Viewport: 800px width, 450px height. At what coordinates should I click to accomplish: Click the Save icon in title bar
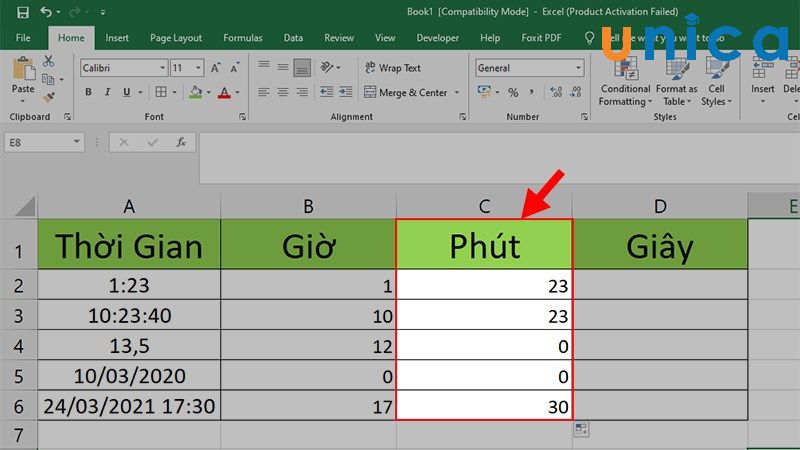point(22,12)
